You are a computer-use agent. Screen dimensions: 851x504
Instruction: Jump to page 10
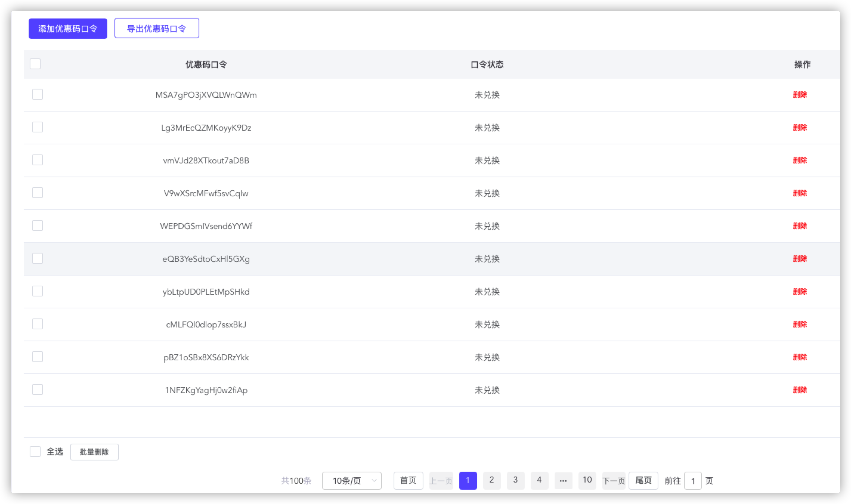coord(587,480)
